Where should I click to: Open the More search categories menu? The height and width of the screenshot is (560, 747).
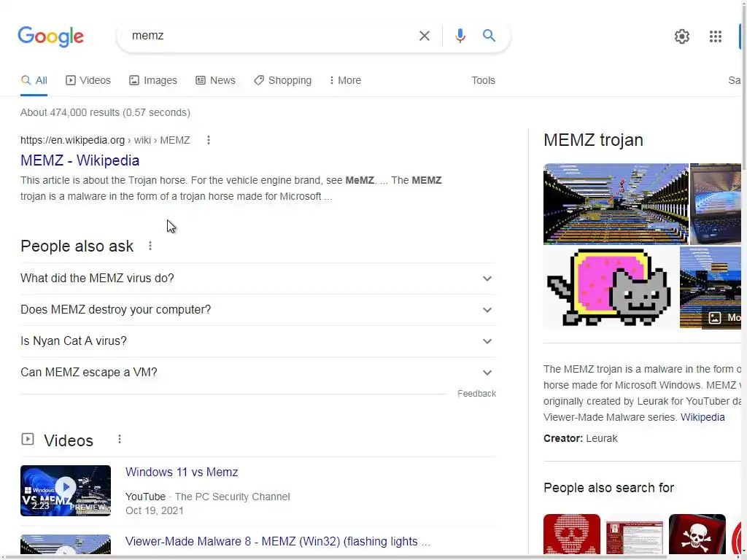point(345,80)
